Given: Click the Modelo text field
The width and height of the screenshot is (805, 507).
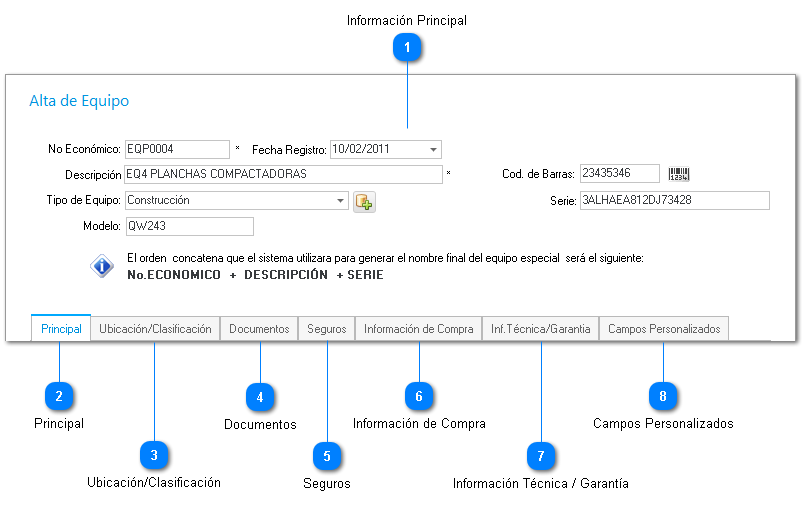Looking at the screenshot, I should [189, 226].
